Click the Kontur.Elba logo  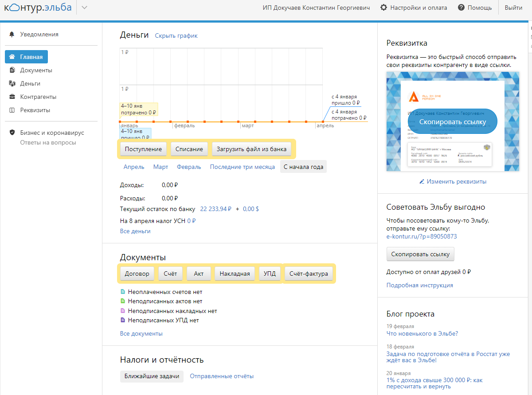(x=38, y=8)
